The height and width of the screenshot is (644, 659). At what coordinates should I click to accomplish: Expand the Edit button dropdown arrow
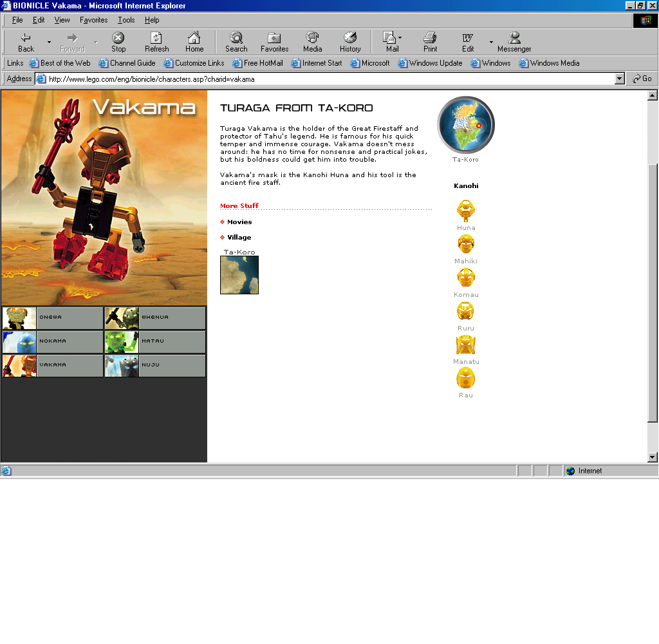click(491, 43)
